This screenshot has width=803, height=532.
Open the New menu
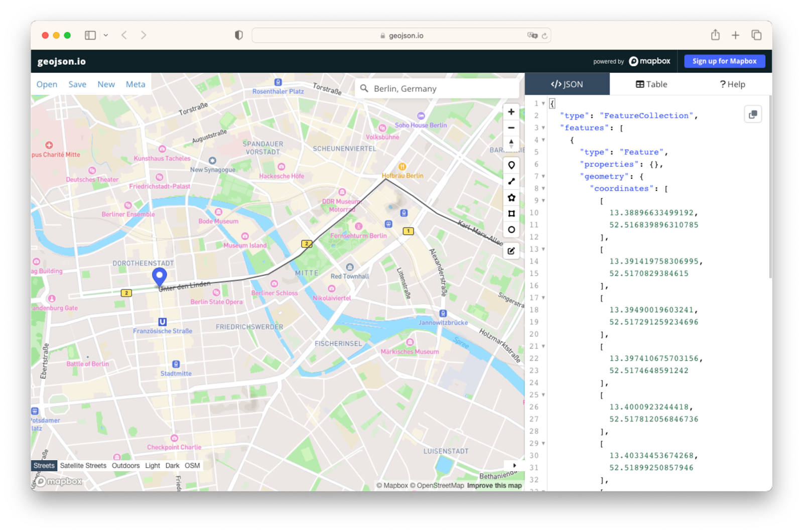pyautogui.click(x=106, y=84)
